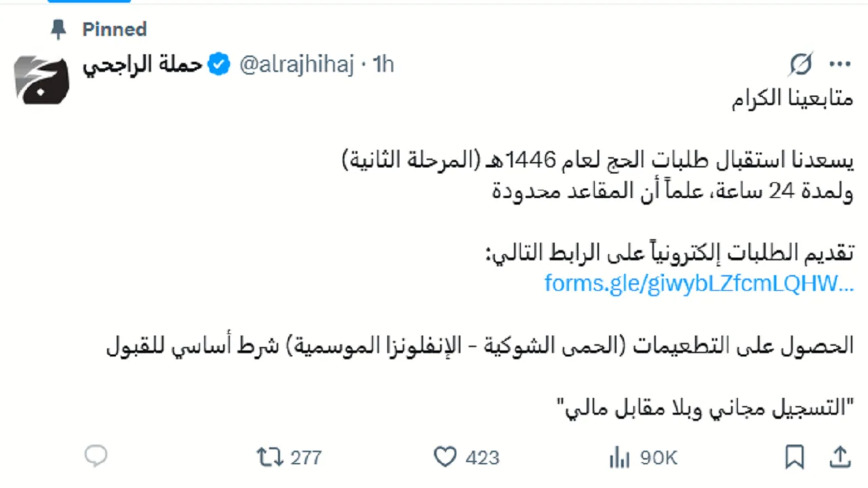Click the tweet text متابعينا الكرام
Image resolution: width=868 pixels, height=488 pixels.
tap(792, 100)
